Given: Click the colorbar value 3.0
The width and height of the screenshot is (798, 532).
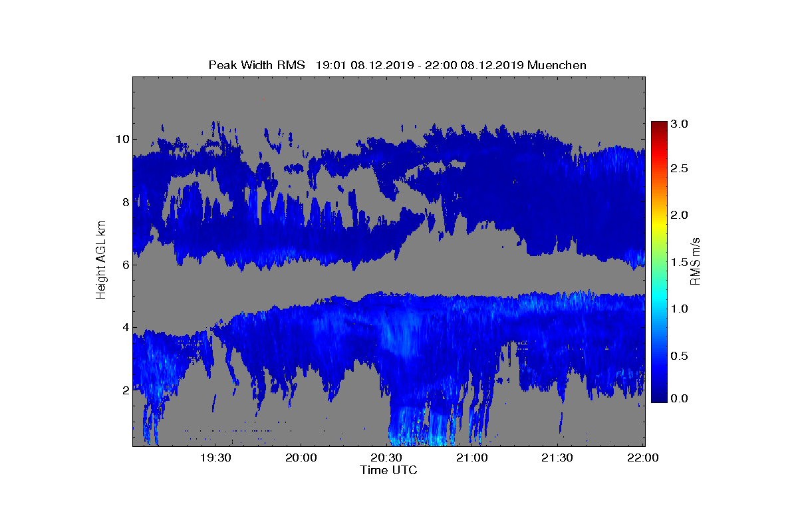Looking at the screenshot, I should [678, 124].
